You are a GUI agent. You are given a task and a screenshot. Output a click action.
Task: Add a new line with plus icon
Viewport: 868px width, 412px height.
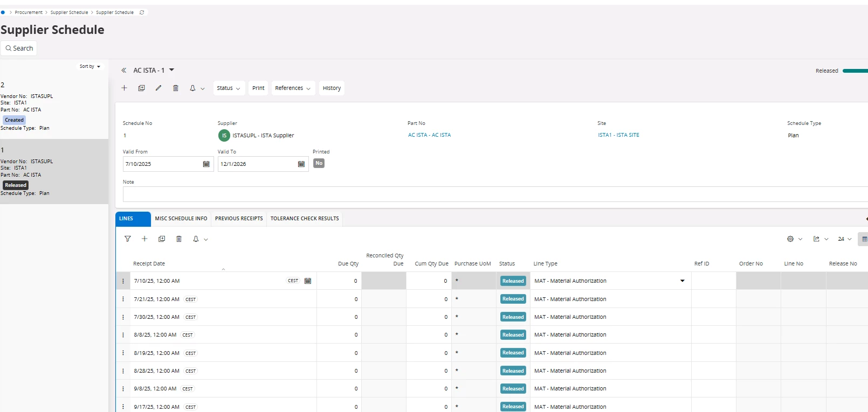click(144, 239)
